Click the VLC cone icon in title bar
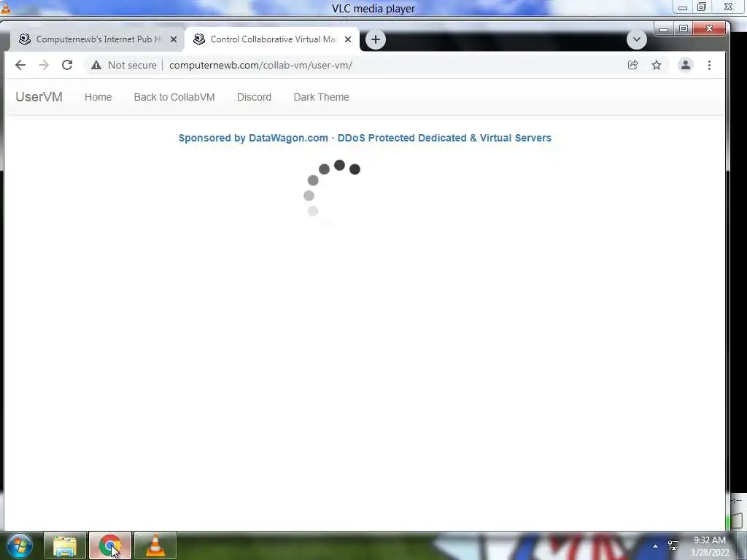 (6, 7)
